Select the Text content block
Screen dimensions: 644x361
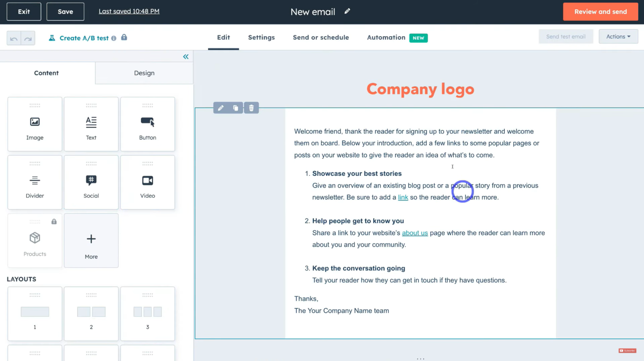point(91,124)
